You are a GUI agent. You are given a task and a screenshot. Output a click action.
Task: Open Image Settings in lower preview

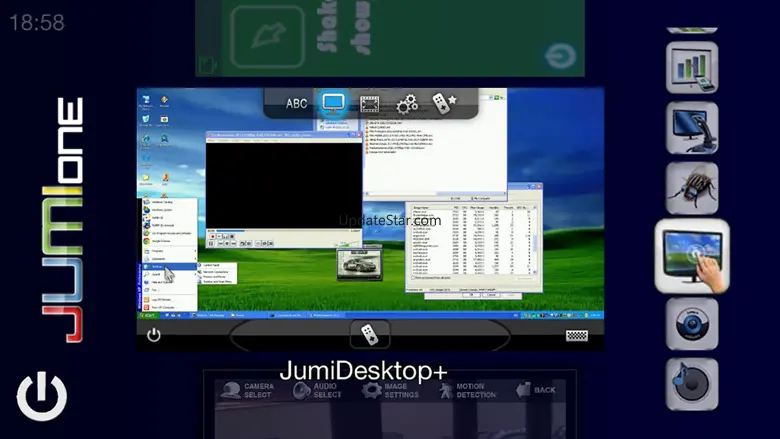coord(393,391)
